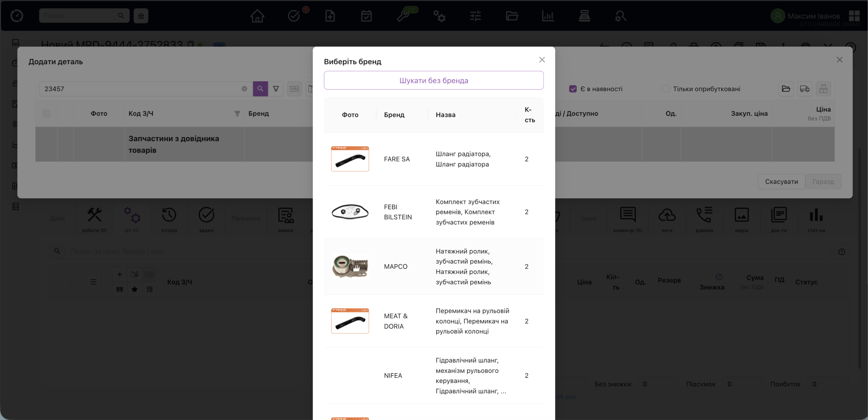Tick the select-all checkbox in table header
Image resolution: width=868 pixels, height=420 pixels.
click(x=46, y=114)
